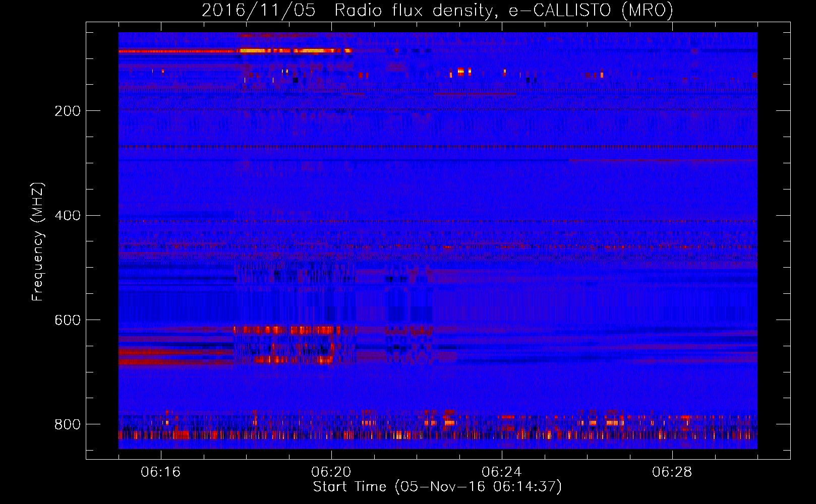Click the 06:24 time tick label
Screen dimensions: 816x504
502,472
